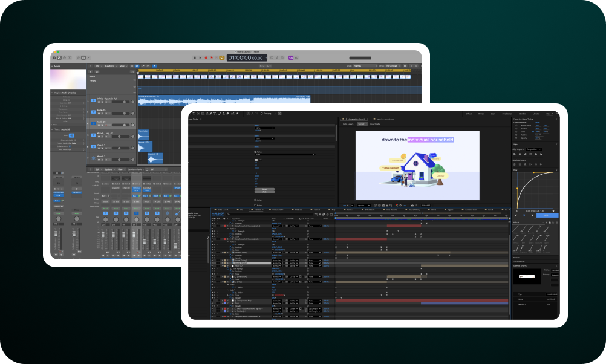Open the Align Layers to dropdown
The image size is (606, 364).
coord(534,149)
